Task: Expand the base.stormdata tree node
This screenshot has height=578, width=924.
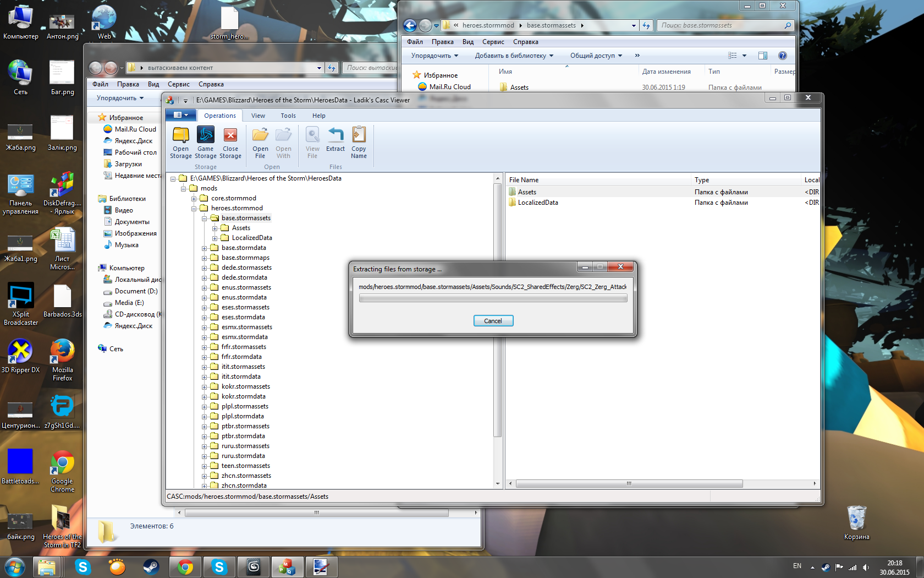Action: click(205, 248)
